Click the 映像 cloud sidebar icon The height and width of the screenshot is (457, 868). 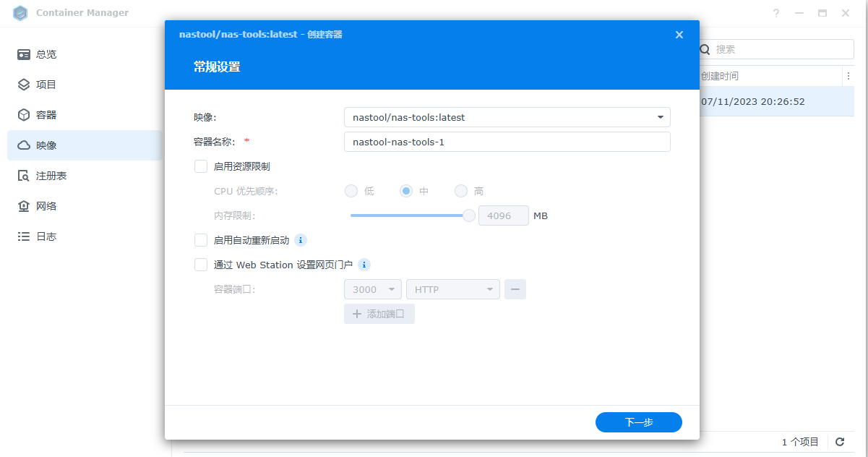pos(24,145)
